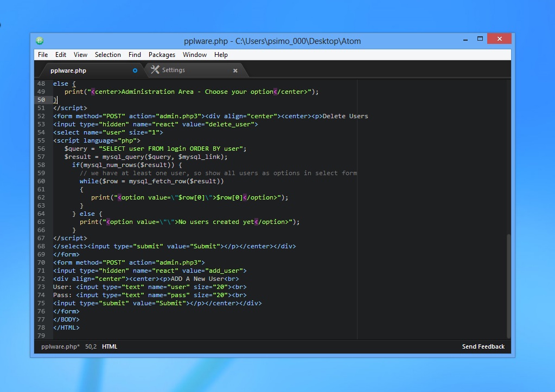Open the Window menu

195,54
